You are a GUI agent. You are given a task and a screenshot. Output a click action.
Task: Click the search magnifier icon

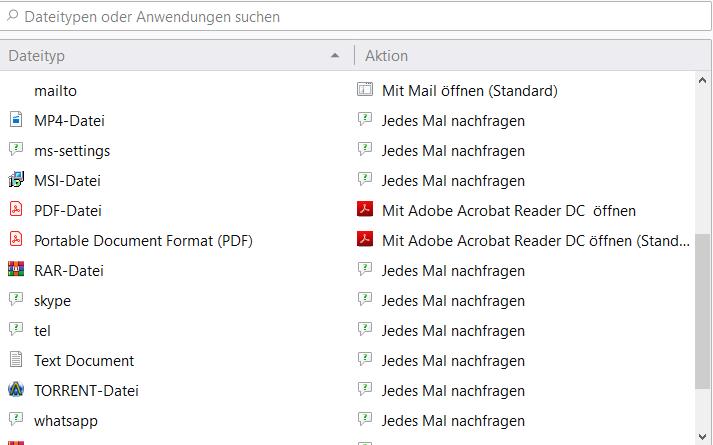tap(12, 17)
